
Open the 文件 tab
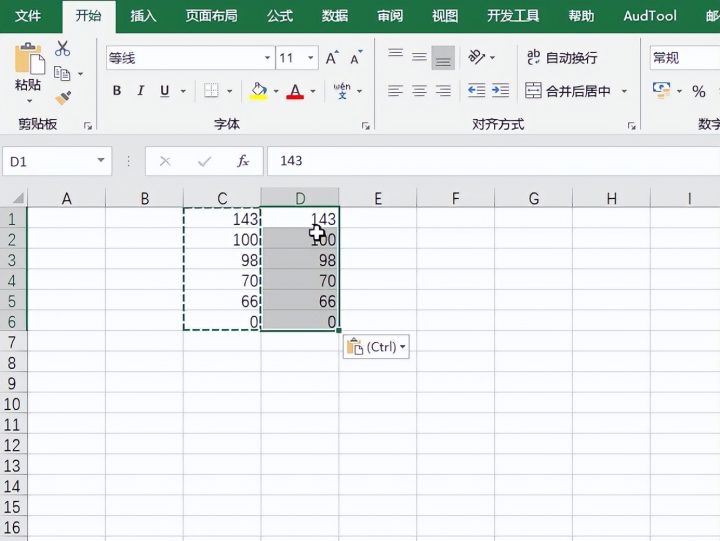tap(28, 16)
